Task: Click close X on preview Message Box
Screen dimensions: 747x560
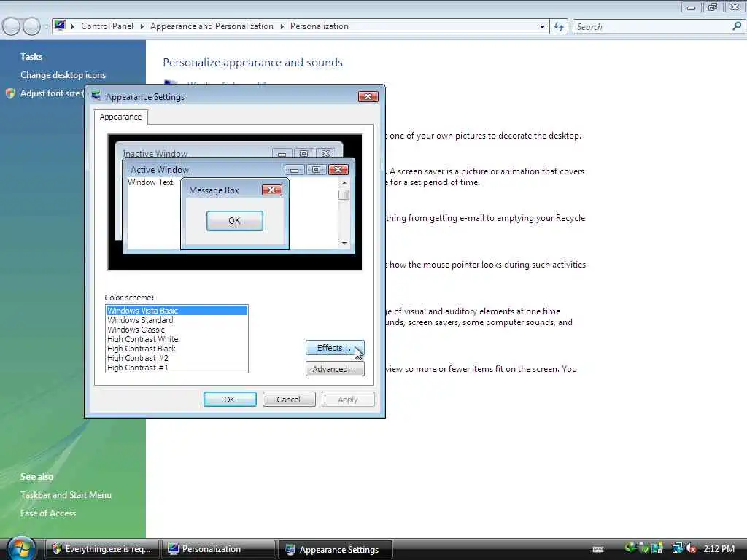Action: pyautogui.click(x=272, y=190)
